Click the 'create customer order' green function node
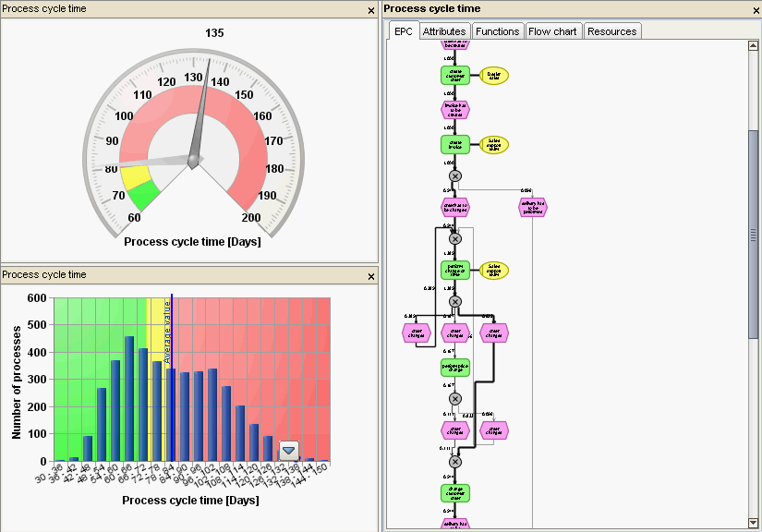This screenshot has width=762, height=532. [x=455, y=76]
